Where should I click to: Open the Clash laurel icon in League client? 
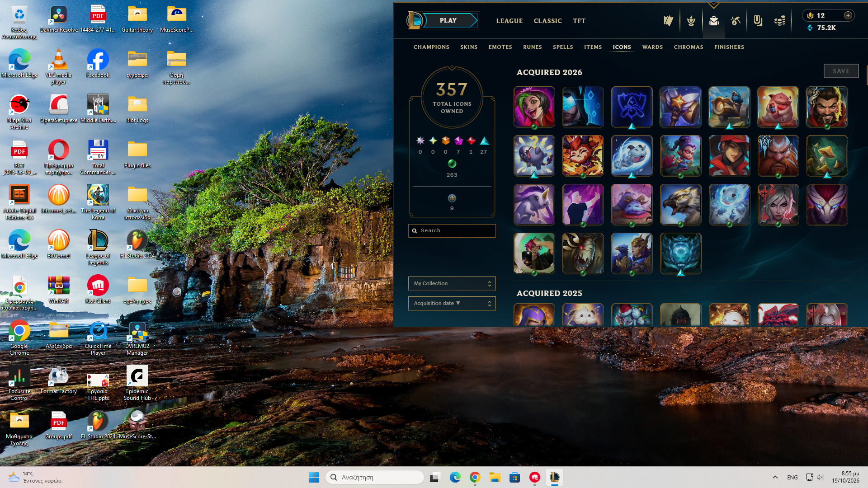[691, 21]
